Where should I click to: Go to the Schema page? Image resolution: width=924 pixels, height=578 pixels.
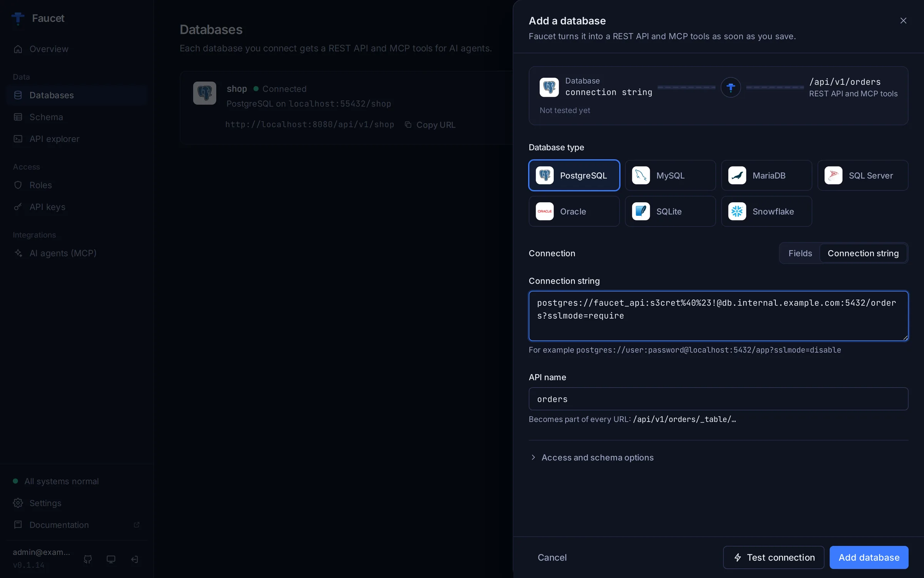(77, 117)
